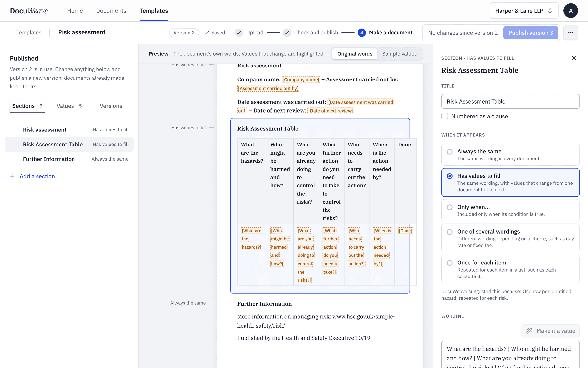Select the Always the same option
Screen dimensions: 588x368
[510, 155]
